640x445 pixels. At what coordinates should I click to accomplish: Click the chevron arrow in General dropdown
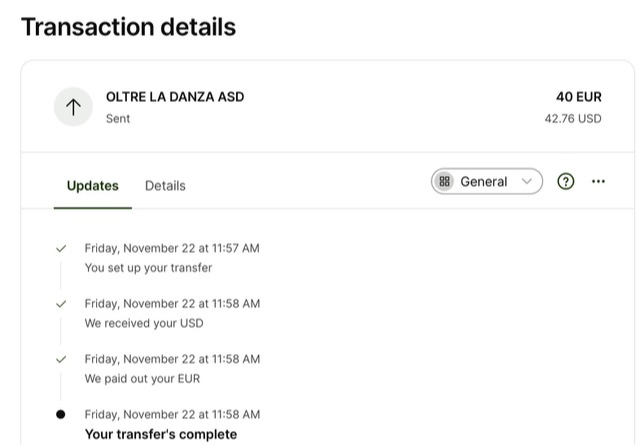point(527,181)
